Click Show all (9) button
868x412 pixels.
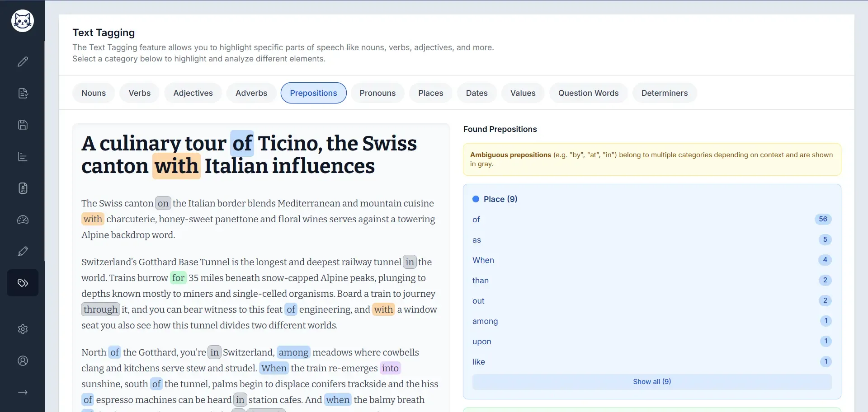click(652, 382)
